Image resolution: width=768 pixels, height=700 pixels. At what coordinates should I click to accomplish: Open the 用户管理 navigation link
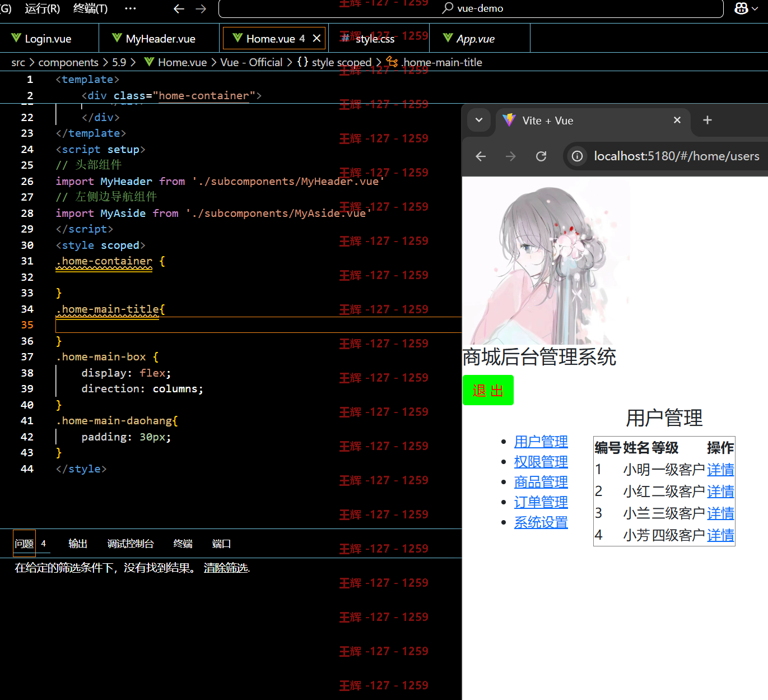[x=541, y=442]
